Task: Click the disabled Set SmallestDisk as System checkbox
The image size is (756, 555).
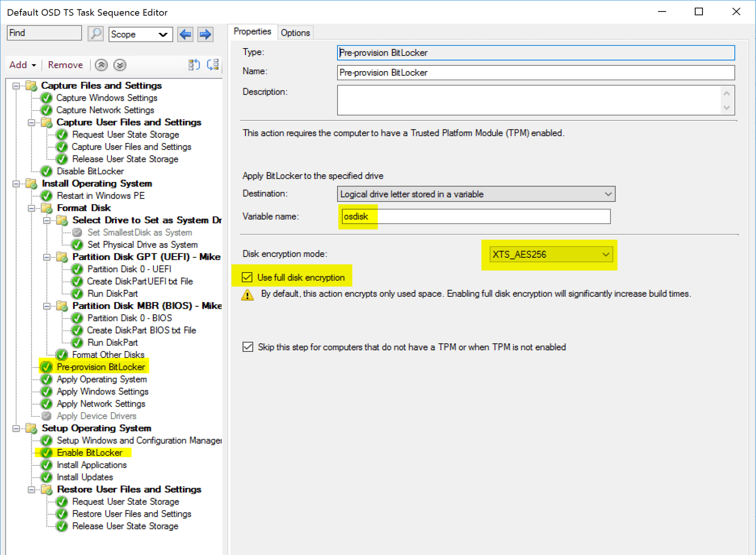Action: point(77,232)
